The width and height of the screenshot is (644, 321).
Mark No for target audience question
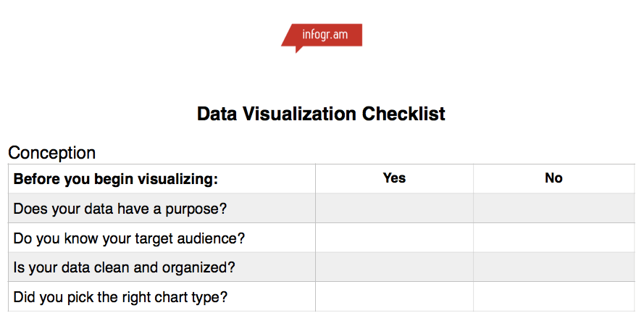tap(554, 238)
